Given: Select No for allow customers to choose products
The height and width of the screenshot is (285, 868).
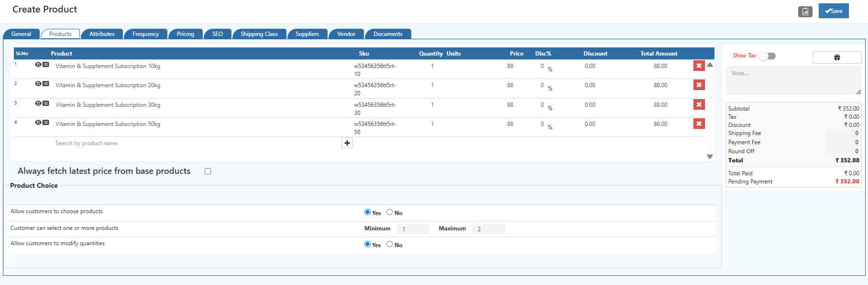Looking at the screenshot, I should tap(389, 212).
